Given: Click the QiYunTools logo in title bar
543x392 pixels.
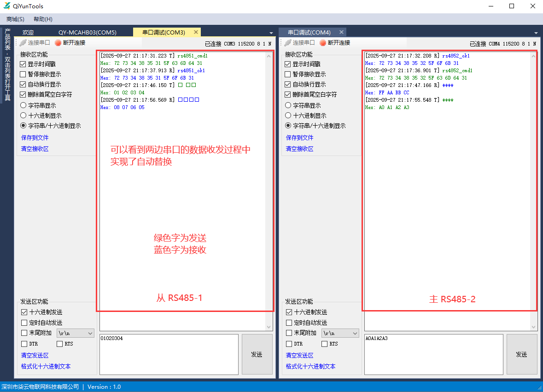Looking at the screenshot, I should click(7, 6).
